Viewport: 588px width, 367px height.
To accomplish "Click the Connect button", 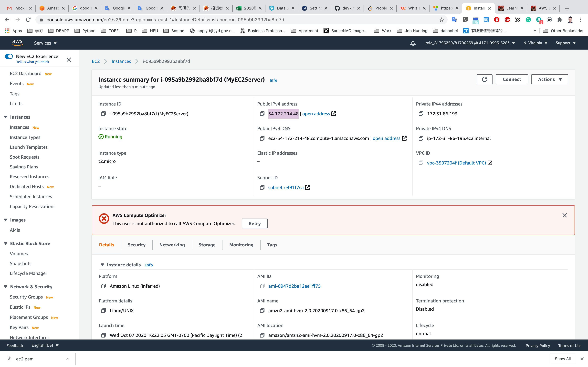I will coord(511,79).
